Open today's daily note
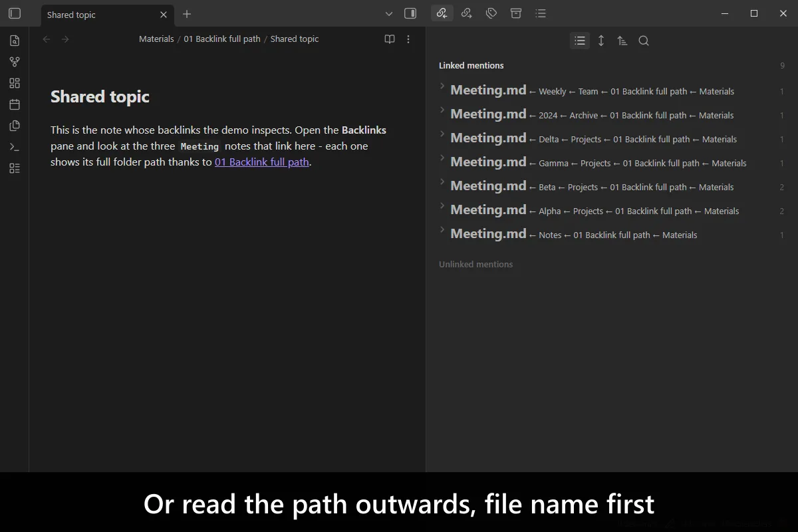 (15, 104)
